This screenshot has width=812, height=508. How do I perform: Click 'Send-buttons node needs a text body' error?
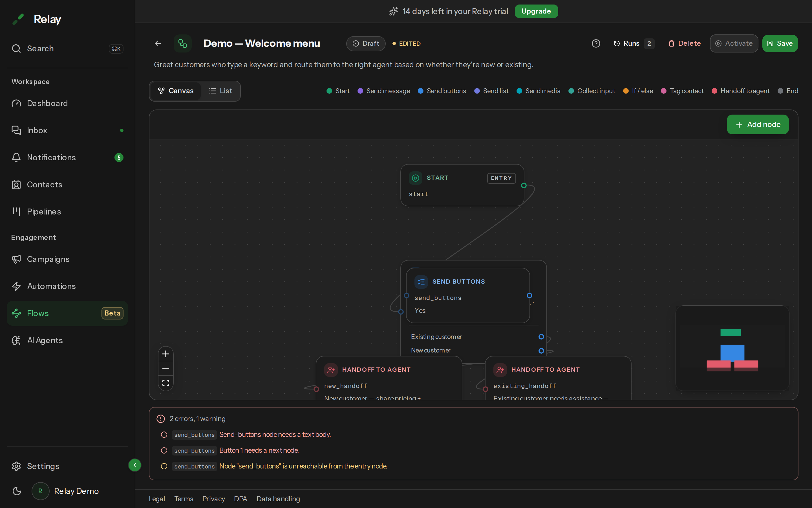point(275,434)
